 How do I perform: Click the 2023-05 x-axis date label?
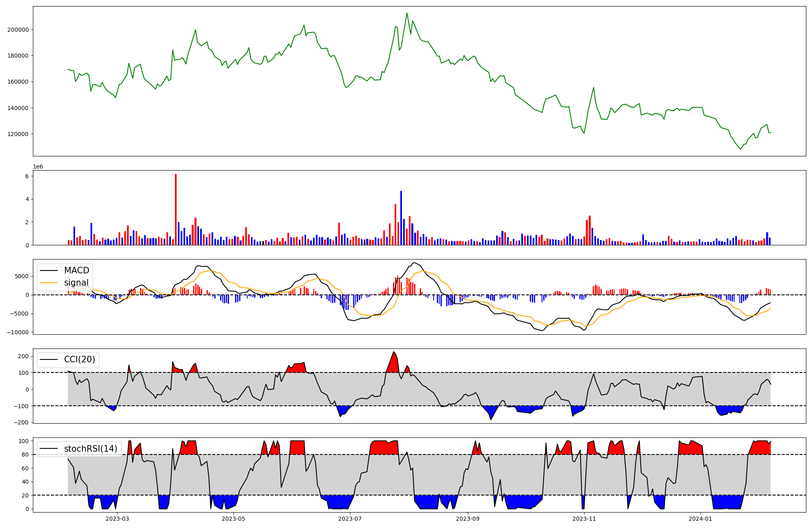pyautogui.click(x=234, y=519)
